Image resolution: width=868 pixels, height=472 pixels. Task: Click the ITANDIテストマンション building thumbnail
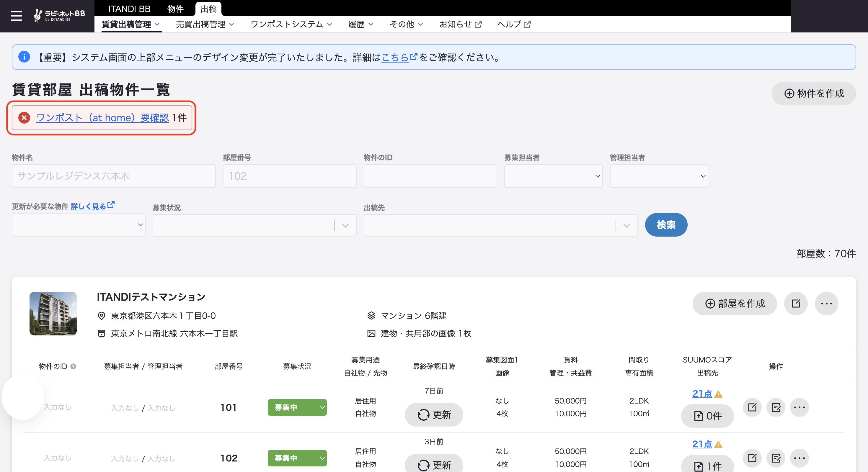click(x=53, y=313)
